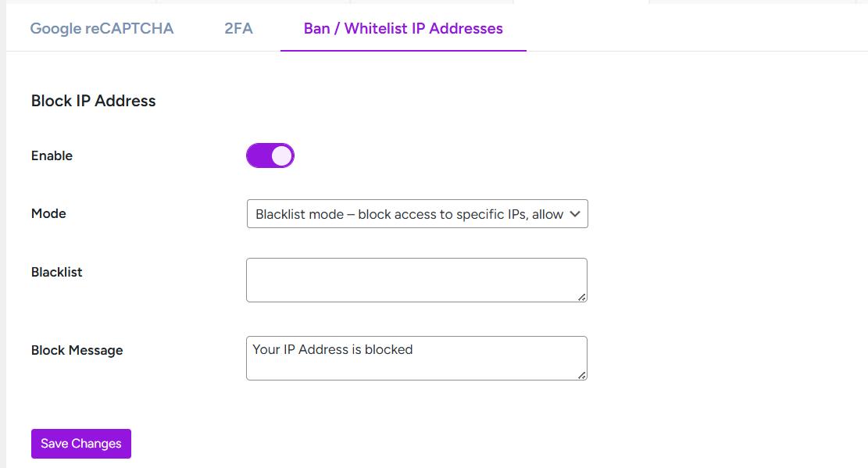Click the Block IP Address heading
868x468 pixels.
(93, 101)
